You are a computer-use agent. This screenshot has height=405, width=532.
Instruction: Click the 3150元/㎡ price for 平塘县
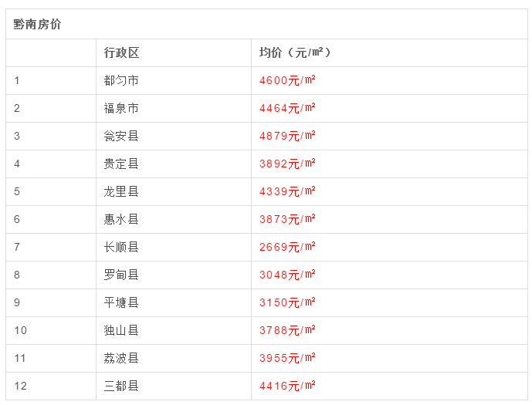point(287,302)
